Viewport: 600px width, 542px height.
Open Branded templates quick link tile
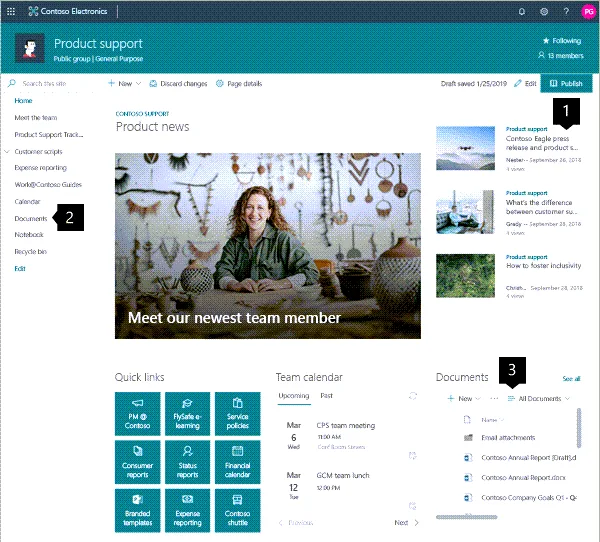[x=137, y=510]
